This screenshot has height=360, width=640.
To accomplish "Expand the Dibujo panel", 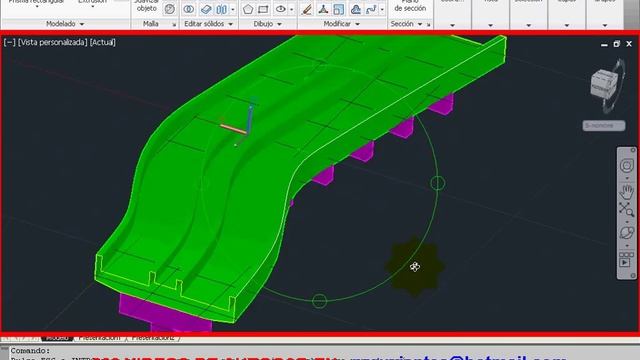I will 267,24.
